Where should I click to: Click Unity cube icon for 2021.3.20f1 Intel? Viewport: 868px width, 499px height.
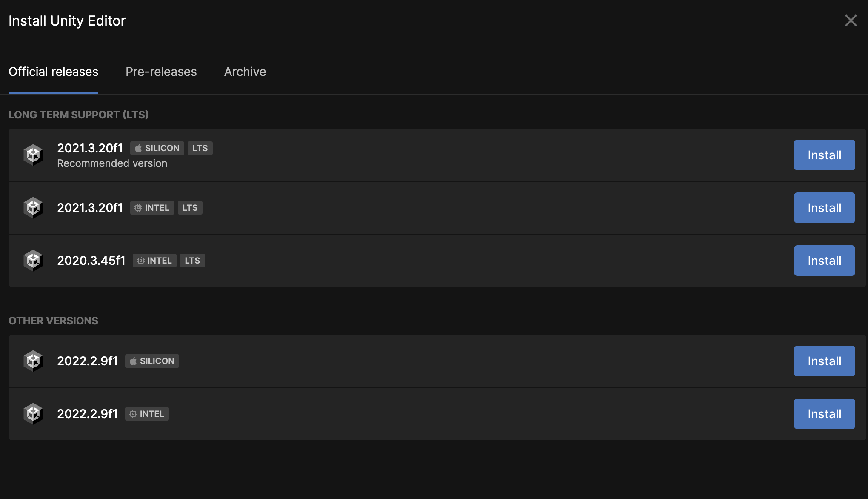tap(33, 208)
